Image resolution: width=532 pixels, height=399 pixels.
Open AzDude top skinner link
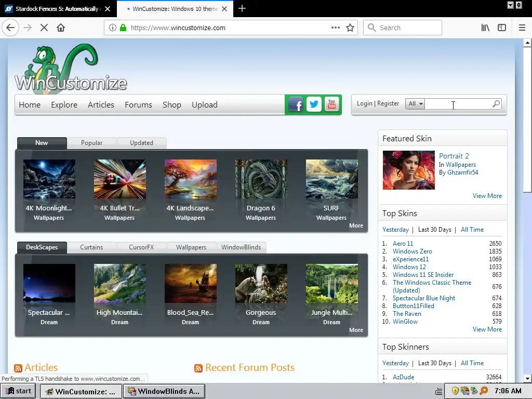pyautogui.click(x=403, y=377)
